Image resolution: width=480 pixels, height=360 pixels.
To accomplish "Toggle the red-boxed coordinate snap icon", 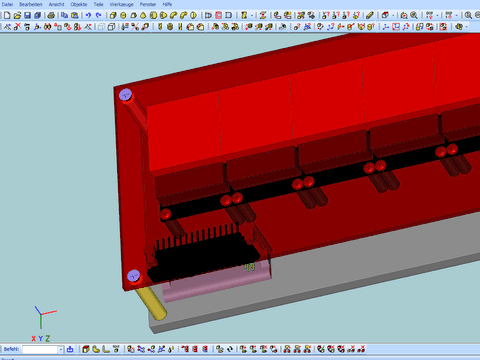I will click(x=396, y=27).
